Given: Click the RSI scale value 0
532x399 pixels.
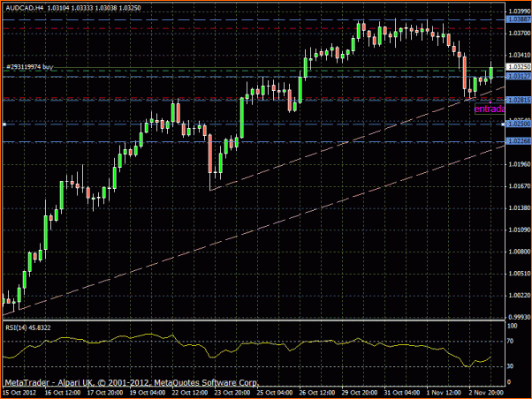Looking at the screenshot, I should pyautogui.click(x=509, y=382).
